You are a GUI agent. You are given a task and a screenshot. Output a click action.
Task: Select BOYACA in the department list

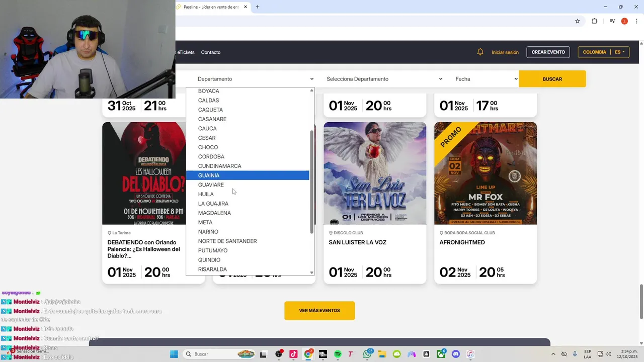pyautogui.click(x=248, y=91)
